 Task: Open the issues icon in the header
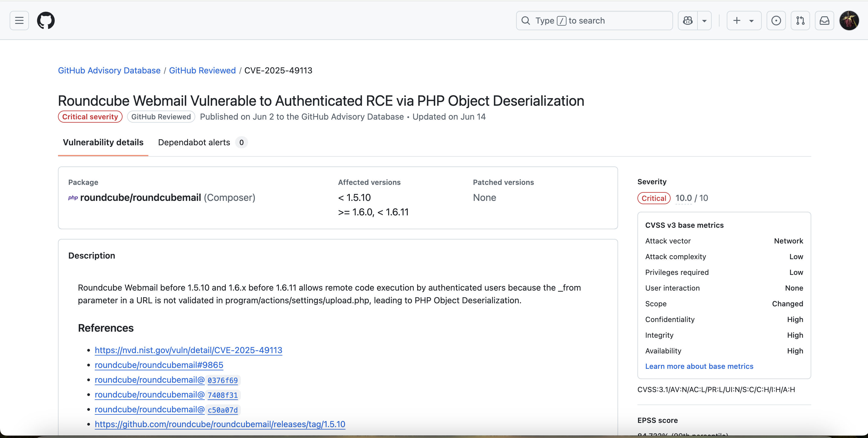click(776, 21)
